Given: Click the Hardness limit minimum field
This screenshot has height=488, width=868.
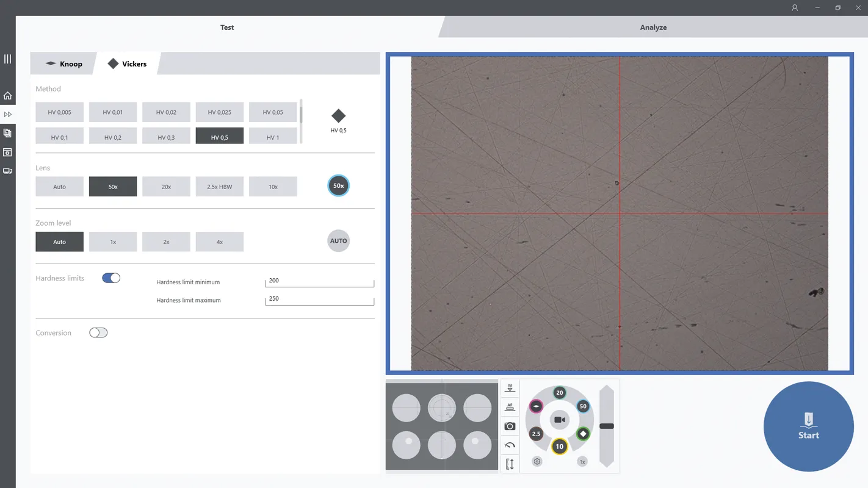Looking at the screenshot, I should tap(319, 281).
